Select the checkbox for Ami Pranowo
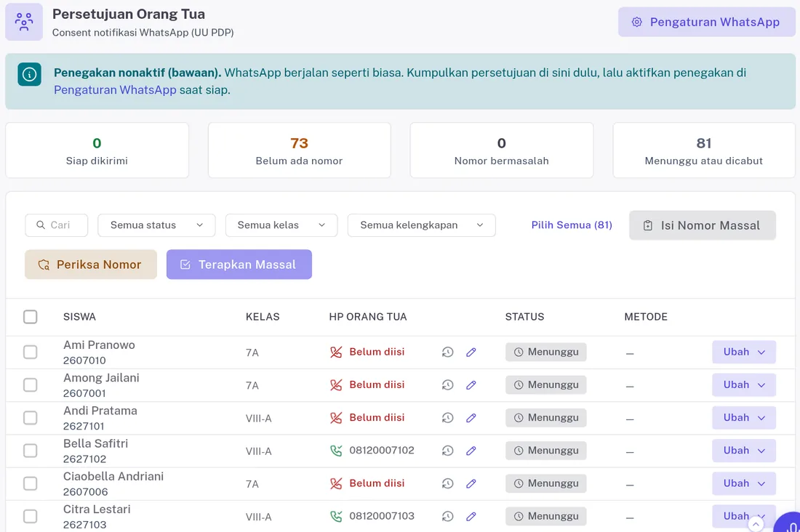Screen dimensions: 800x532 [x=31, y=352]
